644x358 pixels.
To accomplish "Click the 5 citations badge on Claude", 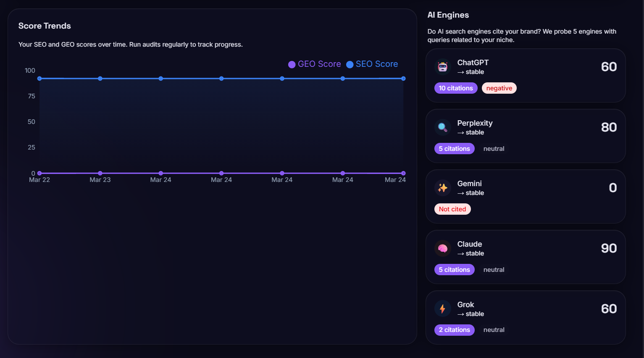I will point(455,269).
